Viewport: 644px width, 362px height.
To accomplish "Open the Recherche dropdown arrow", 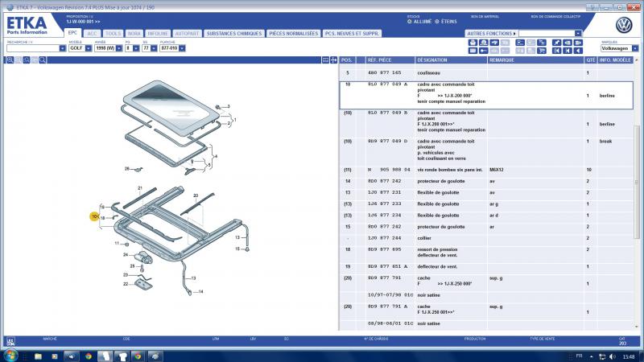I will point(63,48).
